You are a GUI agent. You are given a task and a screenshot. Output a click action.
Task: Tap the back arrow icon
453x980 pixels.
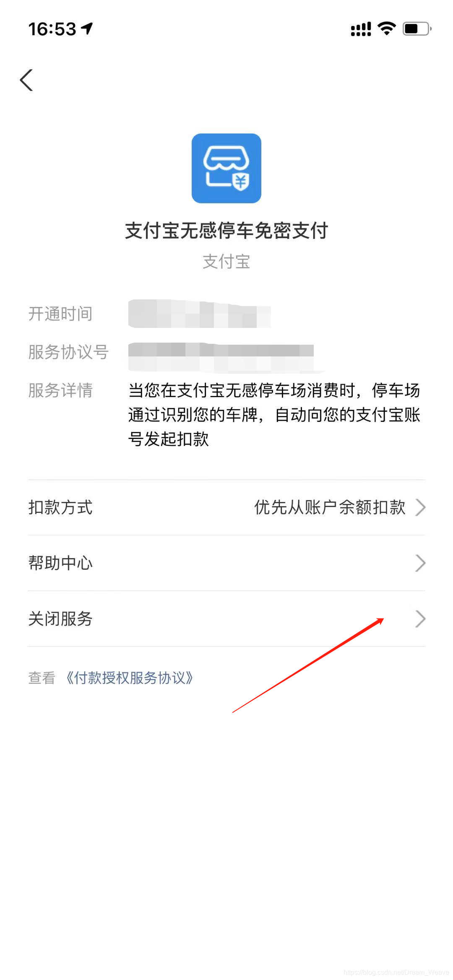point(26,80)
